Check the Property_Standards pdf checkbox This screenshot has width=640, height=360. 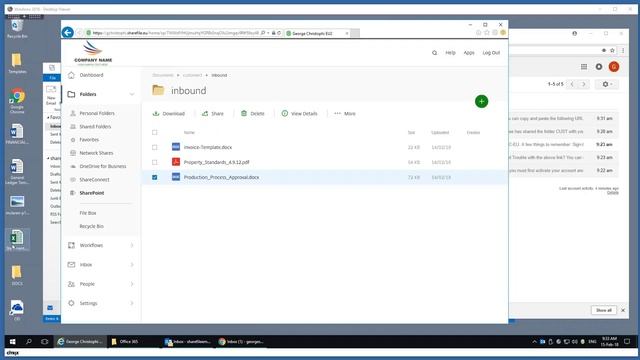point(154,162)
